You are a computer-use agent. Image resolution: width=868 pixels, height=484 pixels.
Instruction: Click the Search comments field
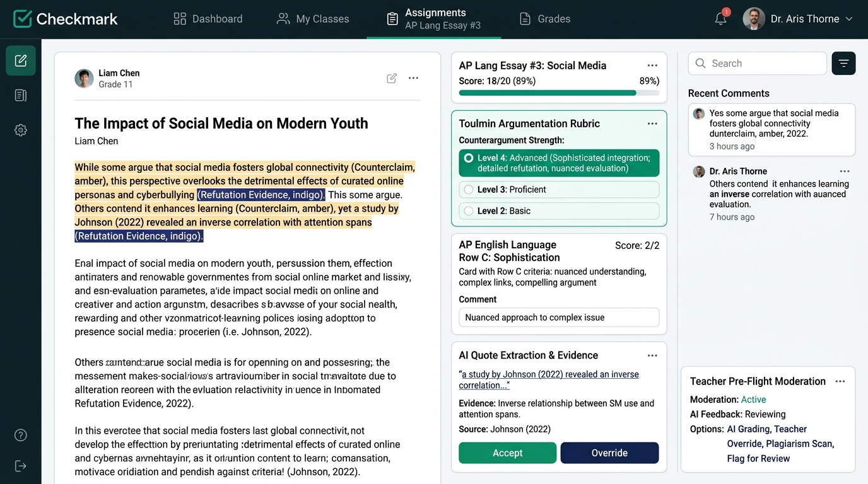tap(757, 64)
